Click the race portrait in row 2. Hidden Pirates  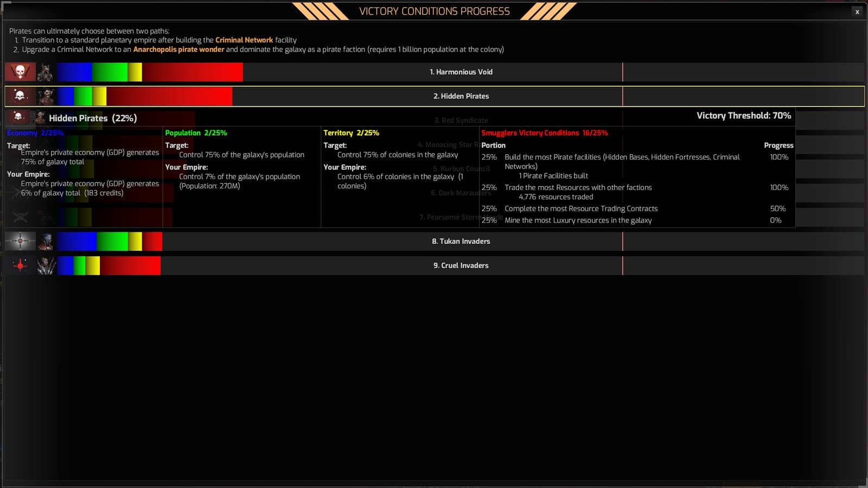pyautogui.click(x=46, y=96)
